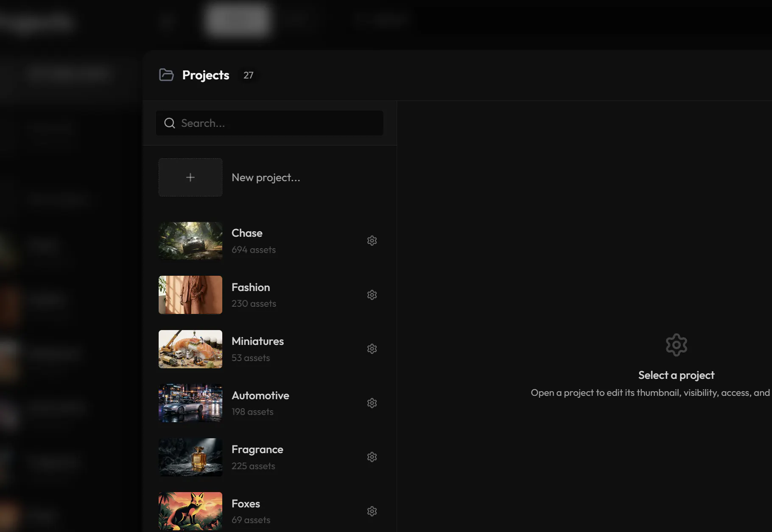Click the Projects folder icon
Viewport: 772px width, 532px height.
(x=166, y=75)
